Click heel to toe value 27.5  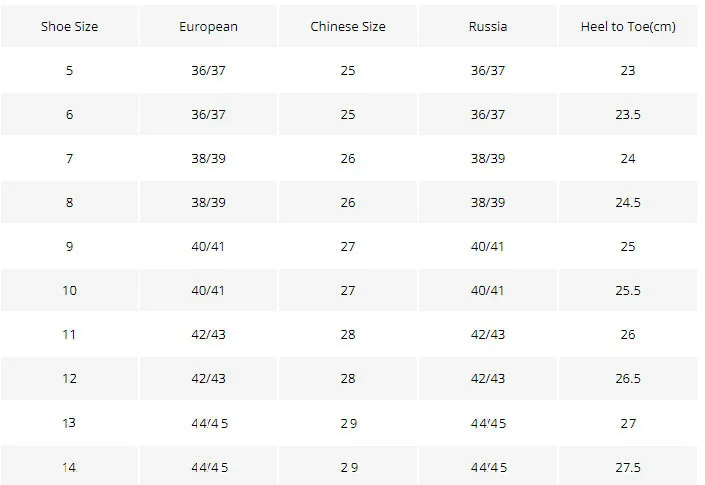[628, 467]
